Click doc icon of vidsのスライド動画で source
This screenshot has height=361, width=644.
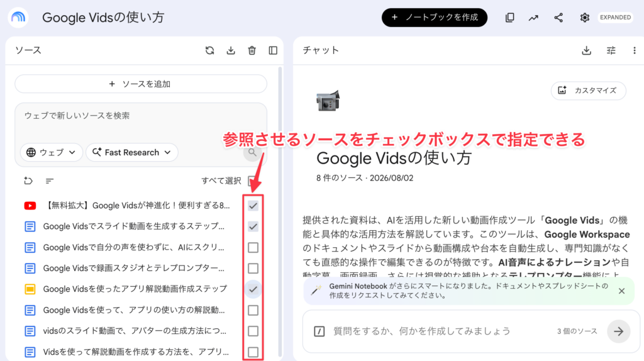point(30,331)
